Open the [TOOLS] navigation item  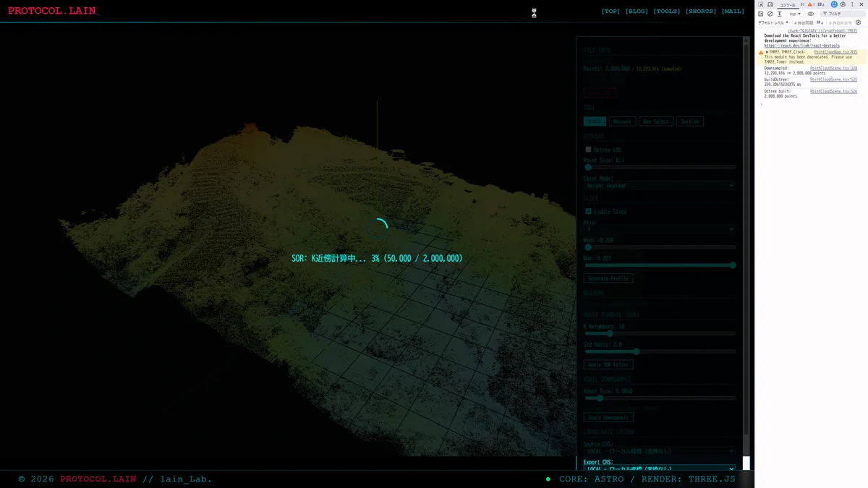(667, 12)
